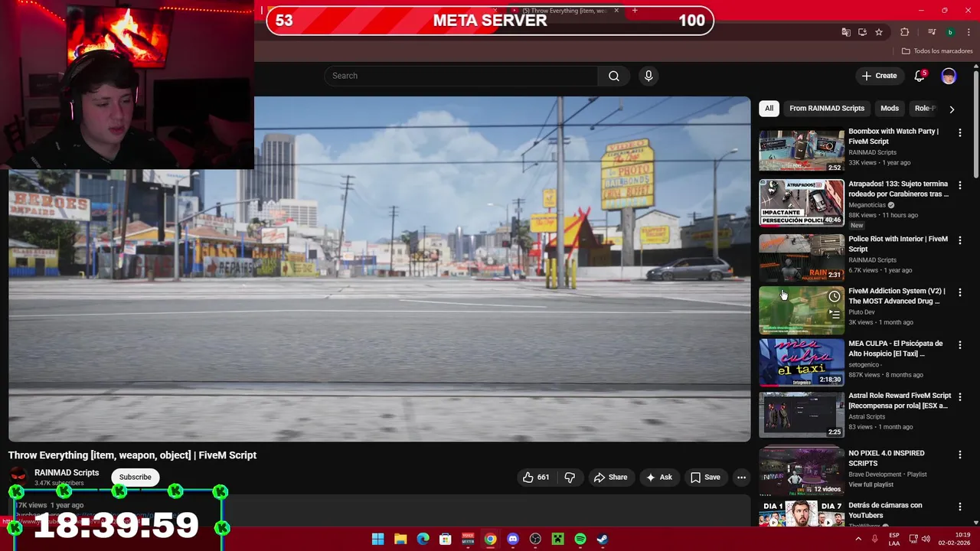Open Steam from the taskbar
The width and height of the screenshot is (980, 551).
pos(603,540)
